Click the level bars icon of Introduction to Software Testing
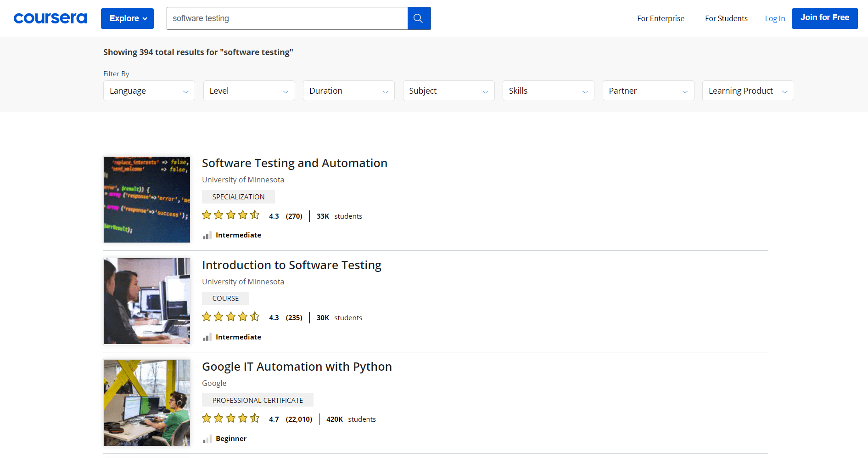868x458 pixels. pos(207,337)
